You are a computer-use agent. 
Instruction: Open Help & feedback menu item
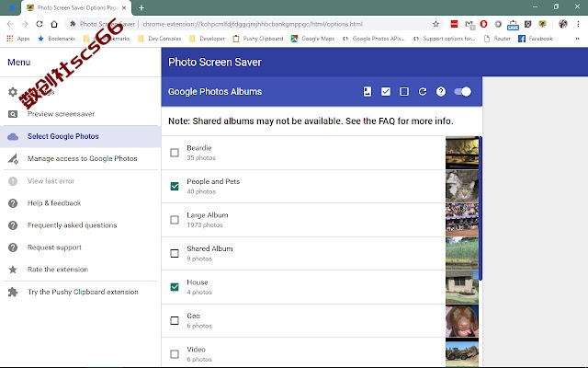pos(80,203)
